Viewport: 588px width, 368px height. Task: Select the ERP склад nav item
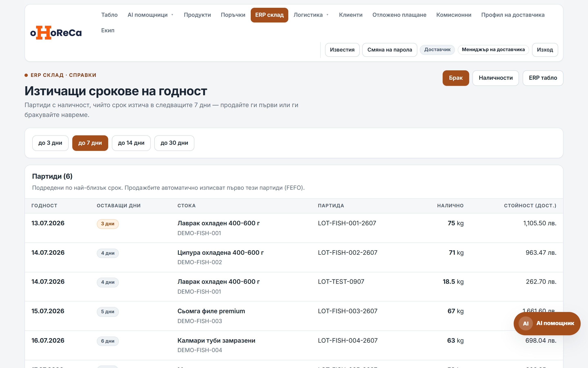(269, 15)
